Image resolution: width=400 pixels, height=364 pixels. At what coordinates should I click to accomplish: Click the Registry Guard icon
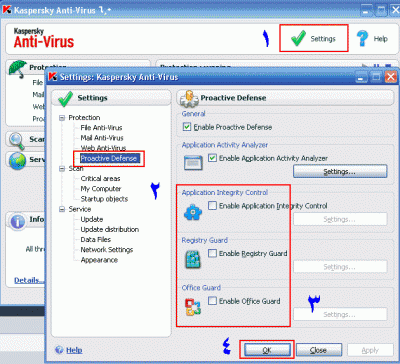(193, 259)
